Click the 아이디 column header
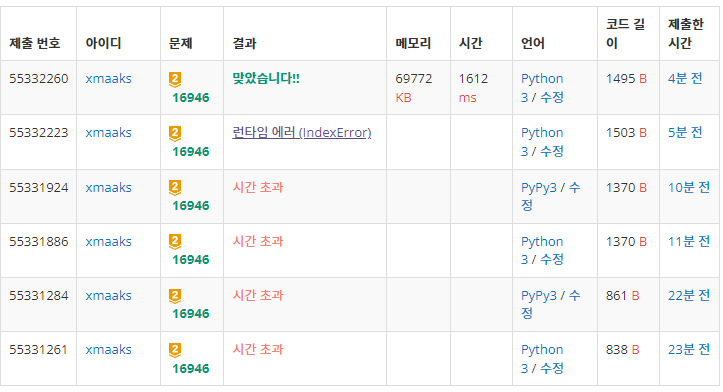Screen dimensions: 723x392 (x=103, y=43)
